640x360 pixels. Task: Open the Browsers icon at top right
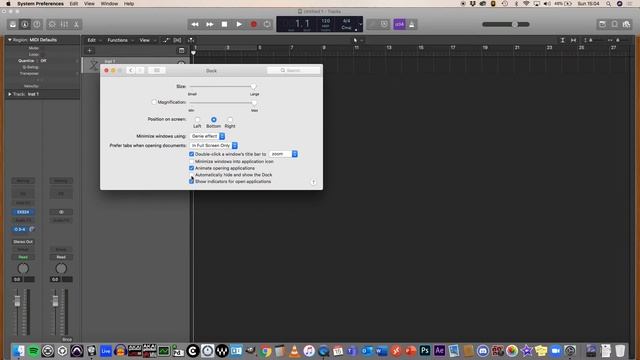click(626, 24)
